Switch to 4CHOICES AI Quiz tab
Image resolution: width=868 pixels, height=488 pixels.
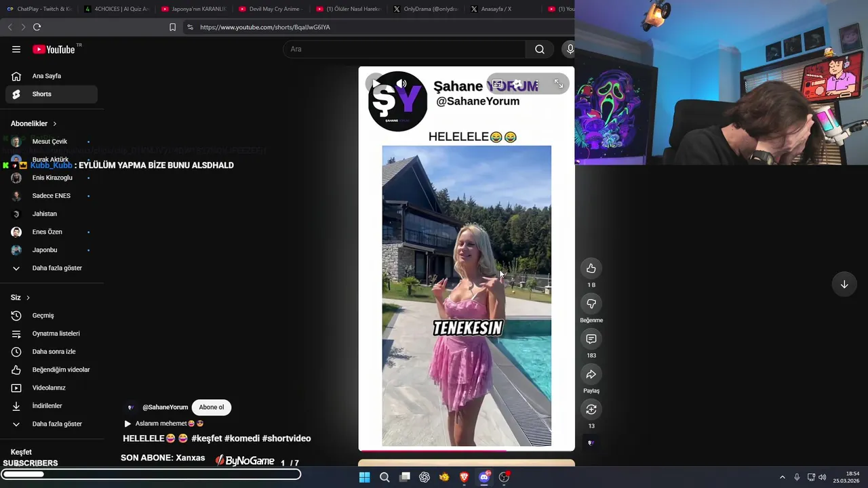[x=116, y=9]
